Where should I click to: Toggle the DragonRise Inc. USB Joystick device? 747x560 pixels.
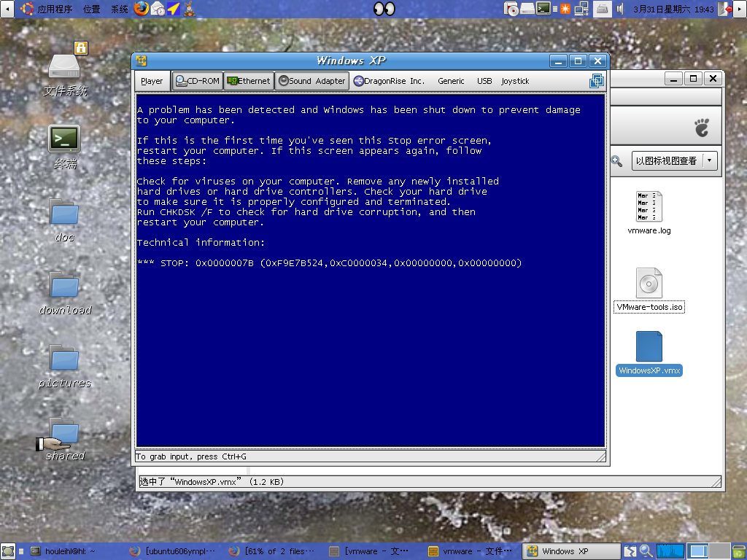click(x=441, y=81)
